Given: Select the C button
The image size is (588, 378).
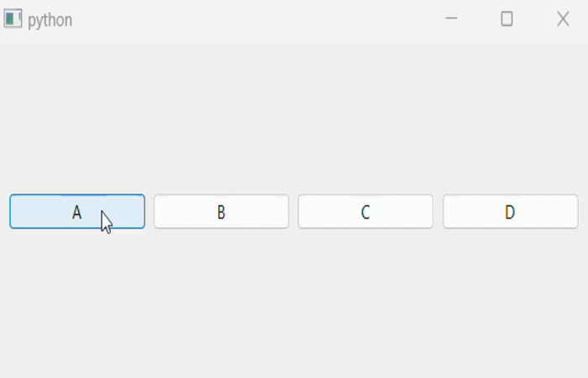Looking at the screenshot, I should 365,212.
